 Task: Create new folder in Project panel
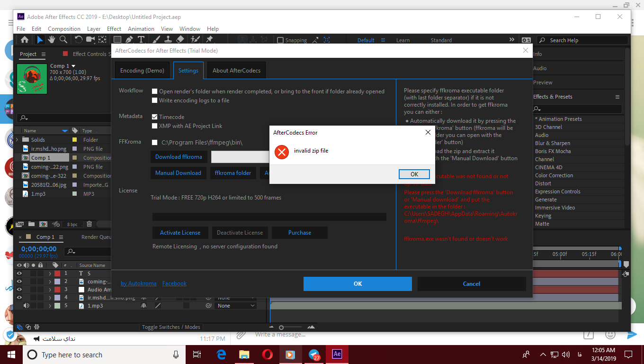pos(31,224)
